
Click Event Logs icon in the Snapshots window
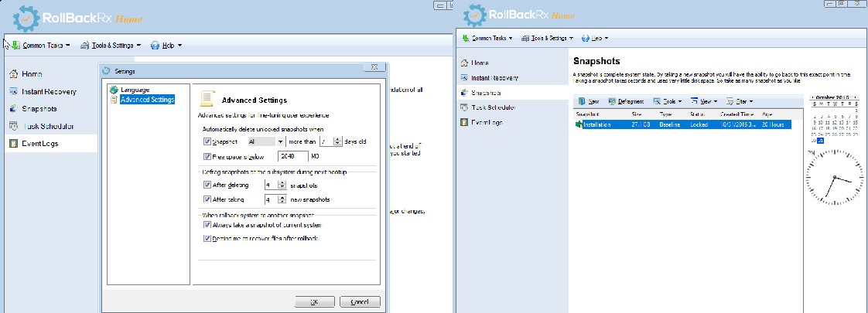pyautogui.click(x=464, y=122)
